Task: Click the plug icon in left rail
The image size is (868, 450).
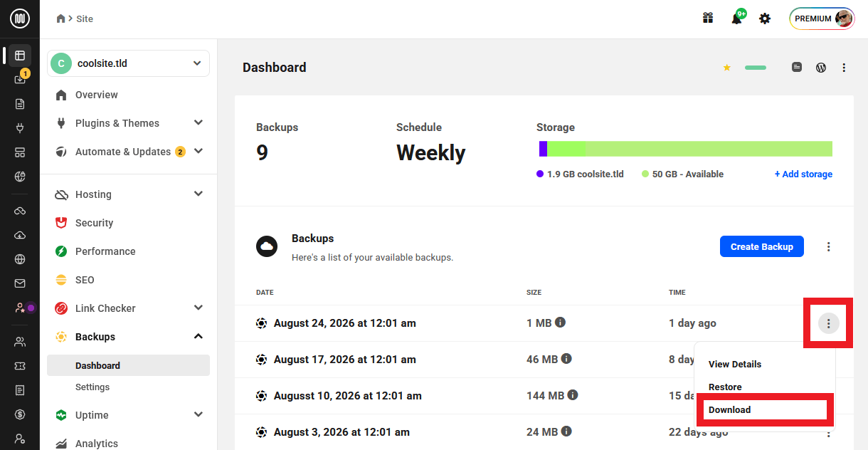Action: click(20, 128)
